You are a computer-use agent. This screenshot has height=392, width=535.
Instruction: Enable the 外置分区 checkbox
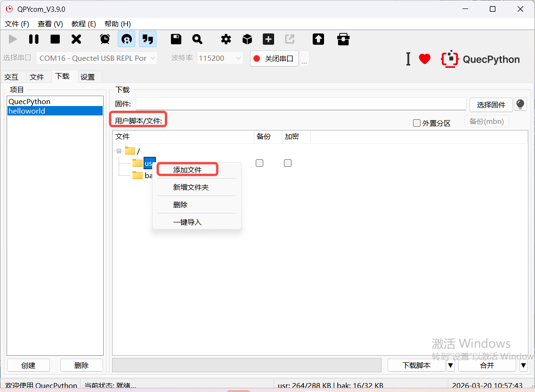point(417,123)
